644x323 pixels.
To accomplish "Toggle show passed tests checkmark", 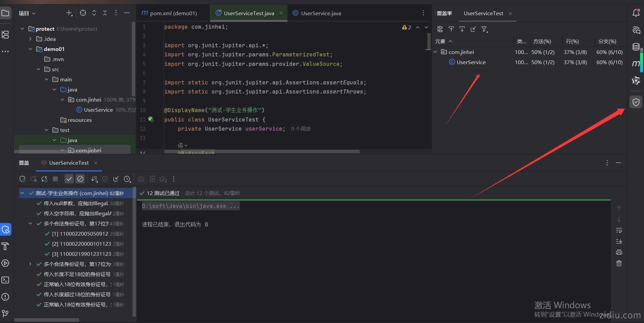I will (x=69, y=179).
